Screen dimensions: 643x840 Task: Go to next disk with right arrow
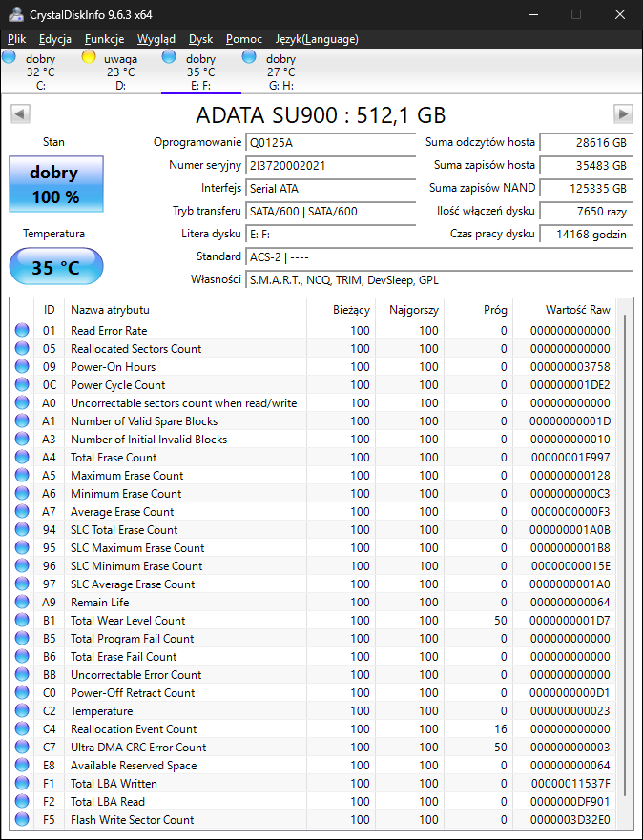click(623, 114)
